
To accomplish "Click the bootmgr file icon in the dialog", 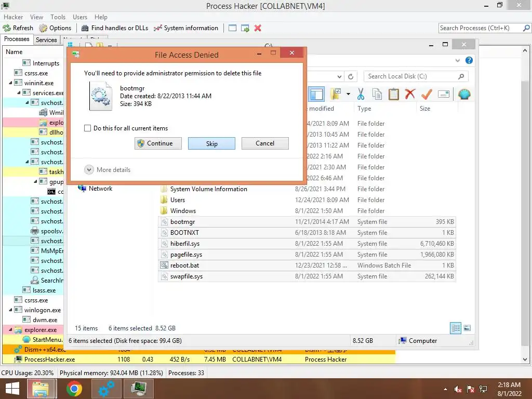I will 101,96.
